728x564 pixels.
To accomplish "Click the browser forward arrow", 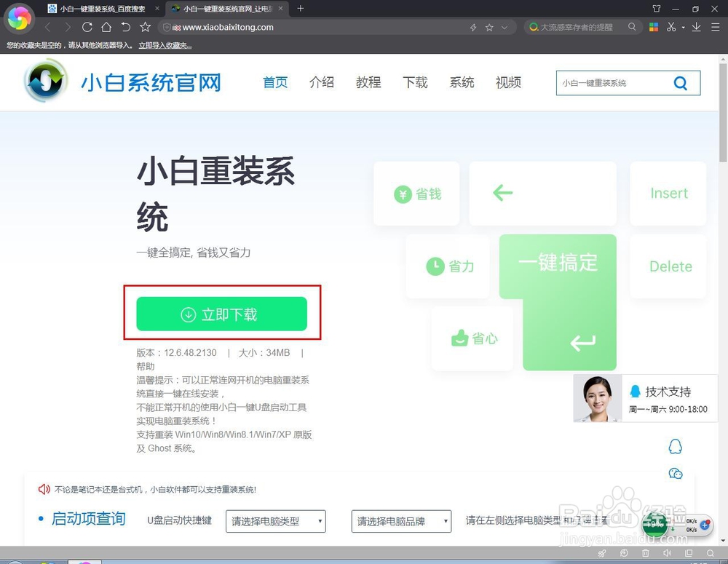I will point(68,27).
